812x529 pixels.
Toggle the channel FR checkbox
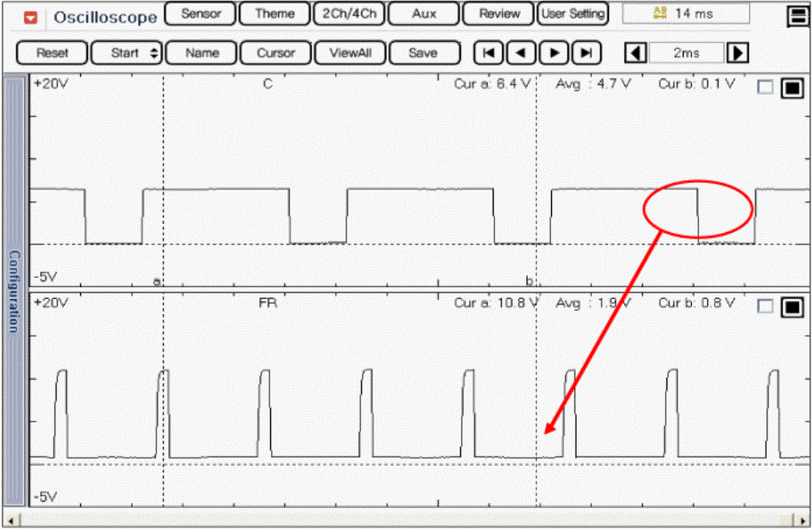click(x=765, y=307)
